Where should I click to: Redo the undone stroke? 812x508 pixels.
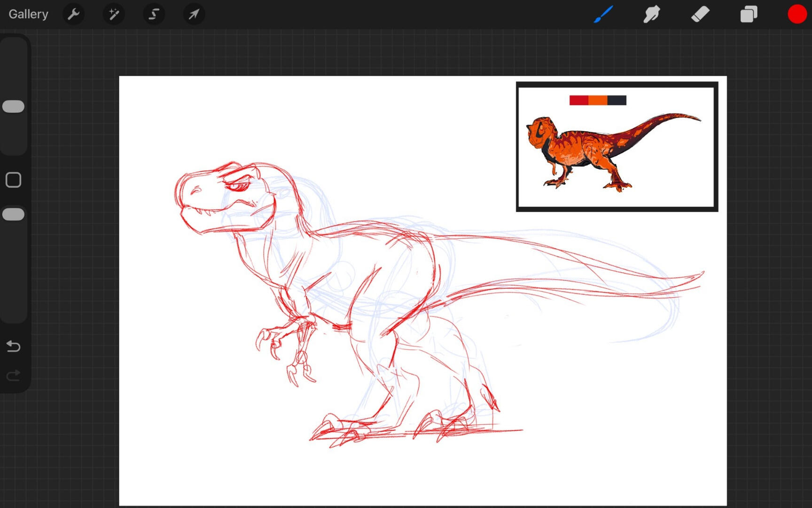(x=14, y=375)
